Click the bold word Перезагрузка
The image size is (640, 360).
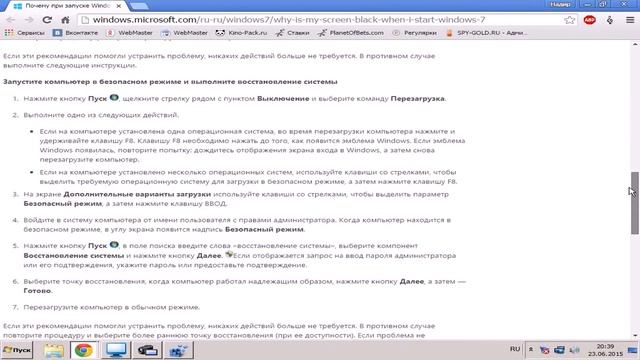click(418, 98)
